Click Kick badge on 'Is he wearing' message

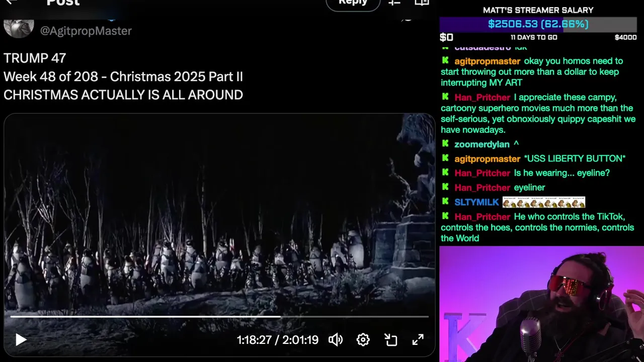point(445,172)
